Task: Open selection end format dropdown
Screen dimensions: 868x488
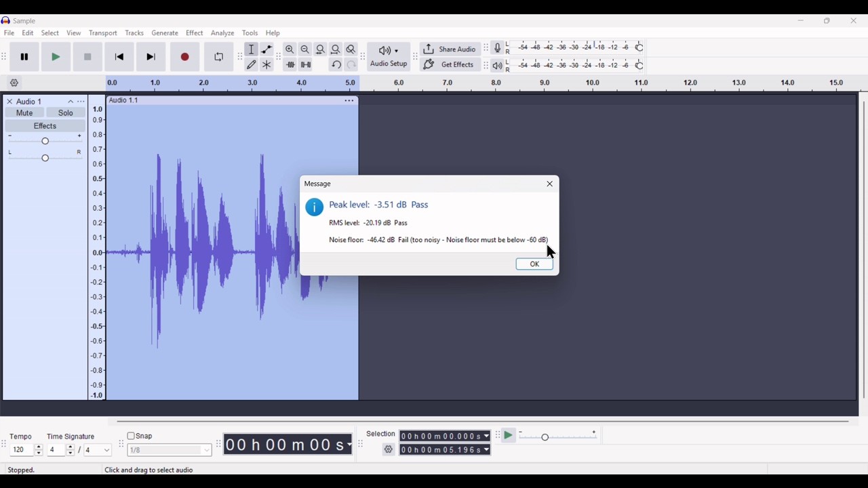Action: pyautogui.click(x=487, y=450)
